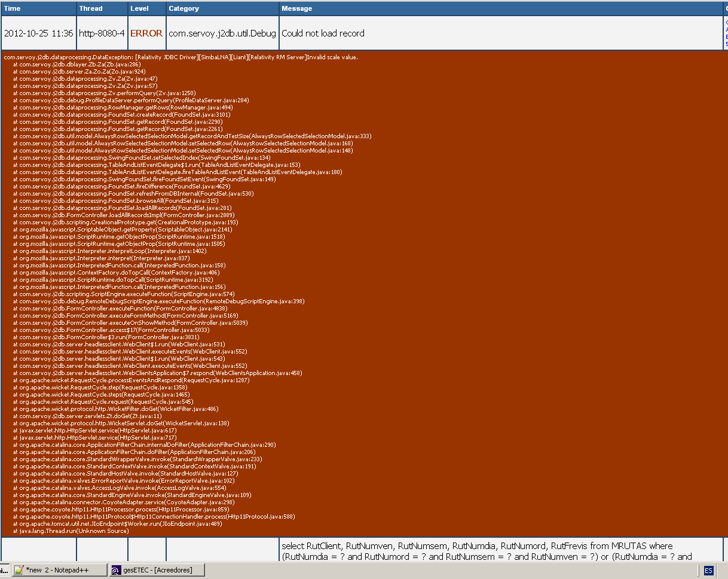728x579 pixels.
Task: Click the Notepad++ icon on the taskbar
Action: pos(19,570)
